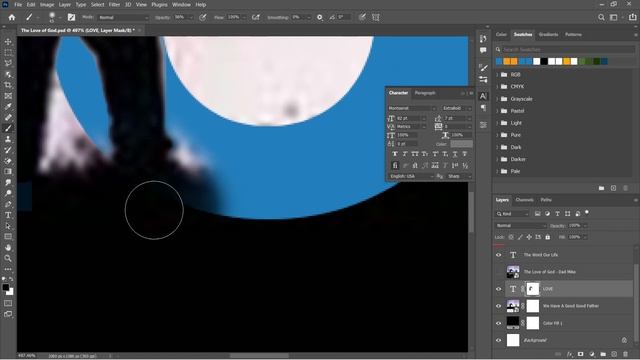Open the File menu
The image size is (640, 360).
coord(18,4)
